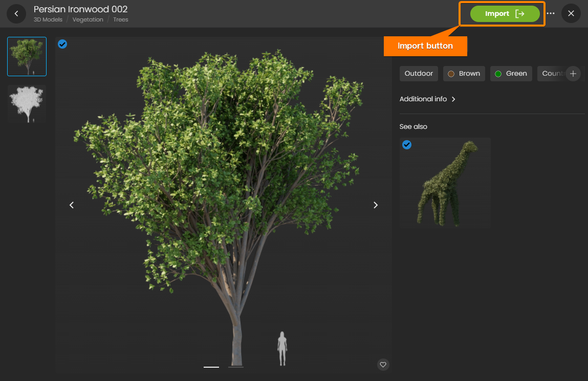Expand Additional info section

coord(427,99)
